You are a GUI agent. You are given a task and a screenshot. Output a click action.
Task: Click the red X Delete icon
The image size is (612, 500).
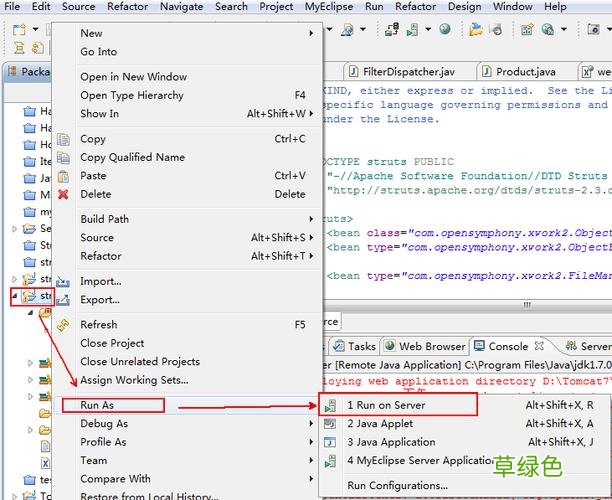coord(63,194)
